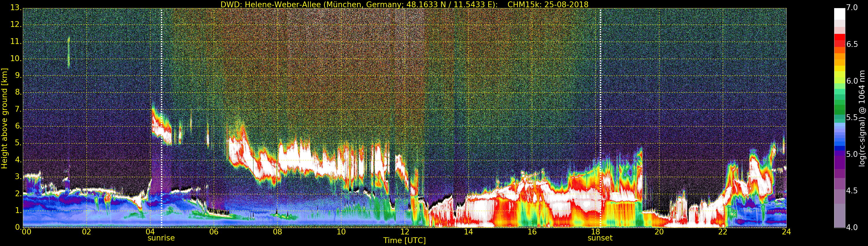Click the '12.' height axis tick label
The width and height of the screenshot is (868, 246).
pos(16,25)
